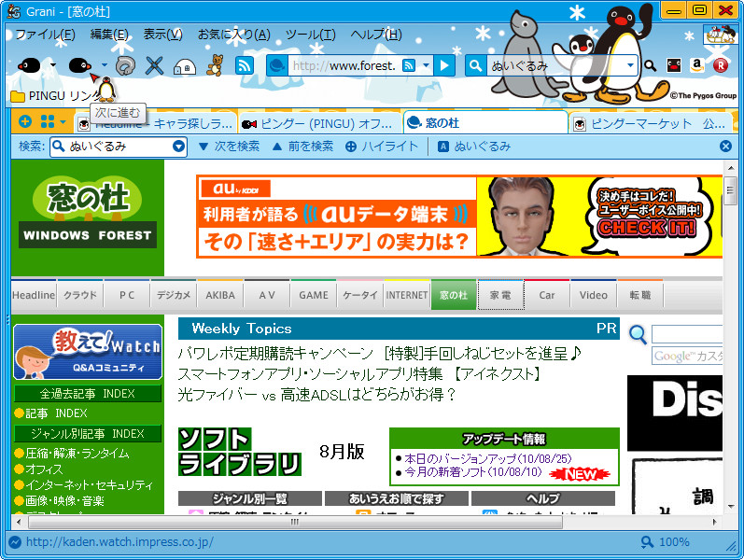Click the blue Go arrow button
Image resolution: width=744 pixels, height=560 pixels.
[444, 65]
